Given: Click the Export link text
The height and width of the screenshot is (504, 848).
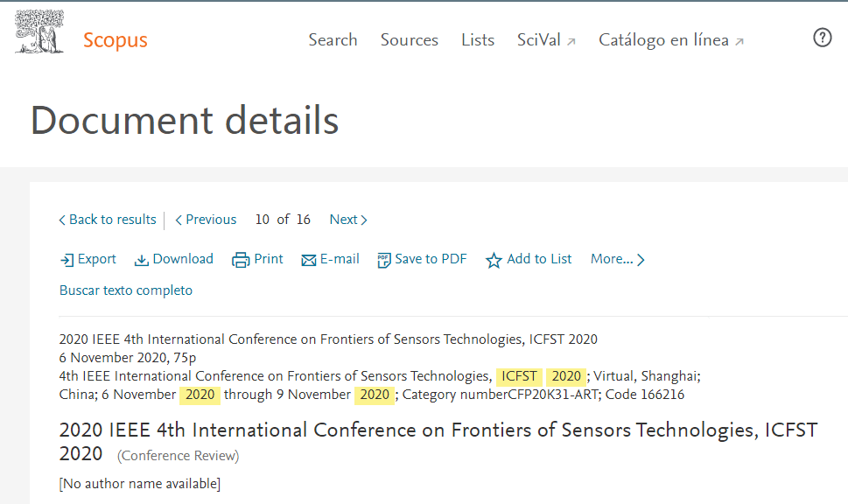Looking at the screenshot, I should [97, 259].
